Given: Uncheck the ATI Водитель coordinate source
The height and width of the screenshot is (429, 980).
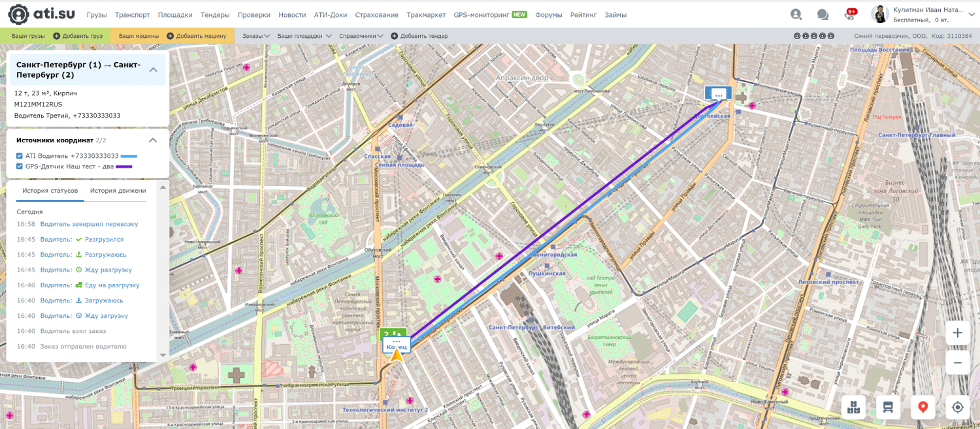Looking at the screenshot, I should click(x=20, y=156).
